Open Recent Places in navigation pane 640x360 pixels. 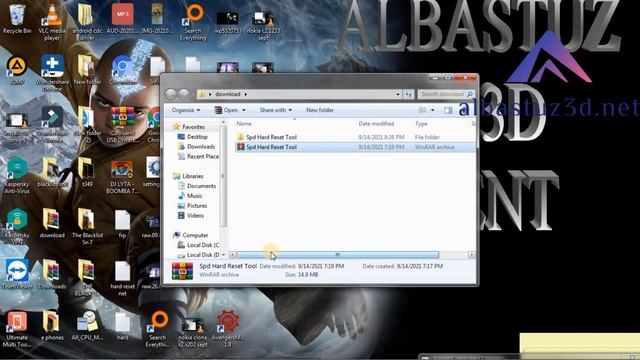[199, 156]
